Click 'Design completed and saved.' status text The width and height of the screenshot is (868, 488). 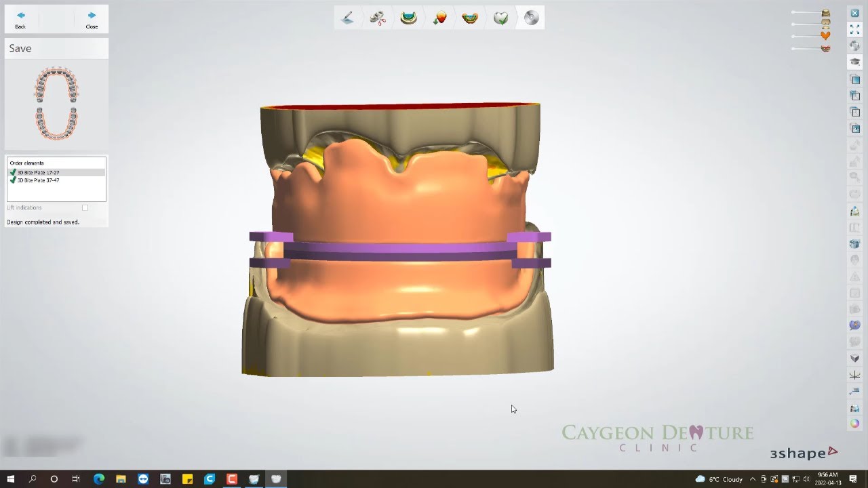click(x=43, y=222)
